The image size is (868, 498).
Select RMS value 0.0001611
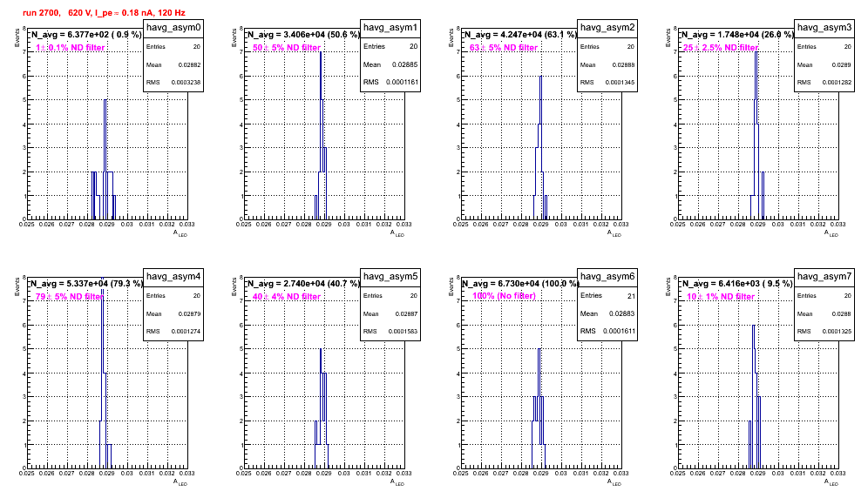click(620, 332)
